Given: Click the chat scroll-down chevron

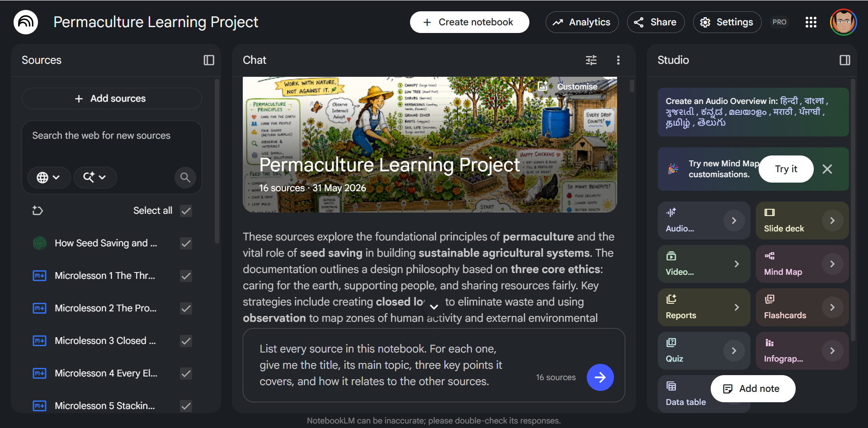Looking at the screenshot, I should 434,307.
